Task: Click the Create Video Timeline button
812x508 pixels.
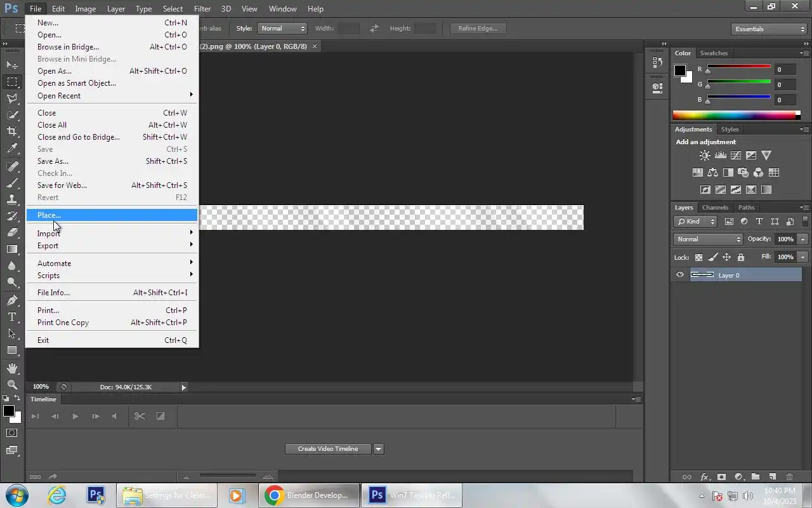Action: 328,449
